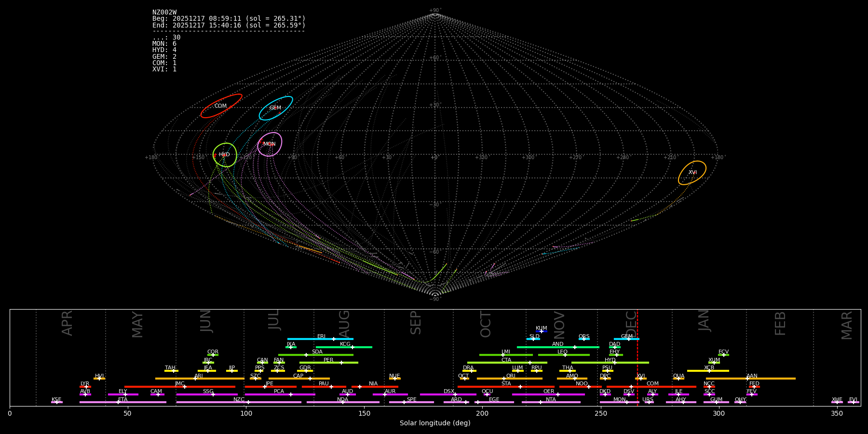Screen dimensions: 868x434
Task: Click the cyan GEM radiant ellipse
Action: [275, 108]
